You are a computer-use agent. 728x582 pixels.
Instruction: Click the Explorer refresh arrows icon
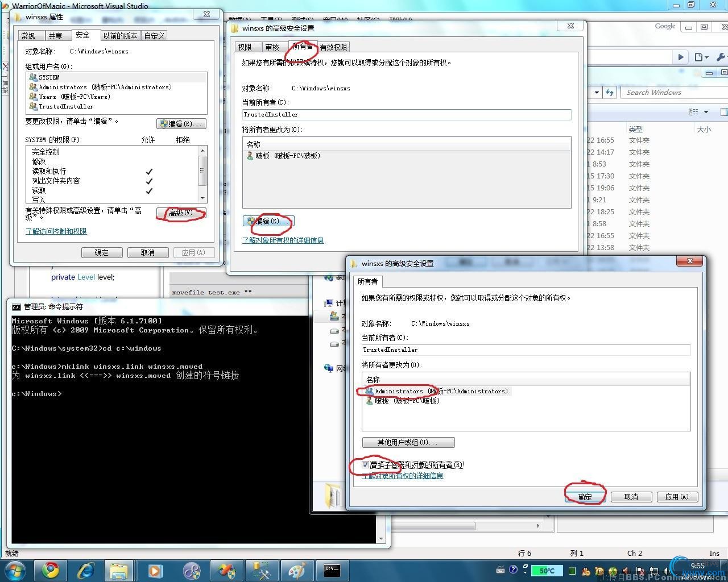pos(610,92)
